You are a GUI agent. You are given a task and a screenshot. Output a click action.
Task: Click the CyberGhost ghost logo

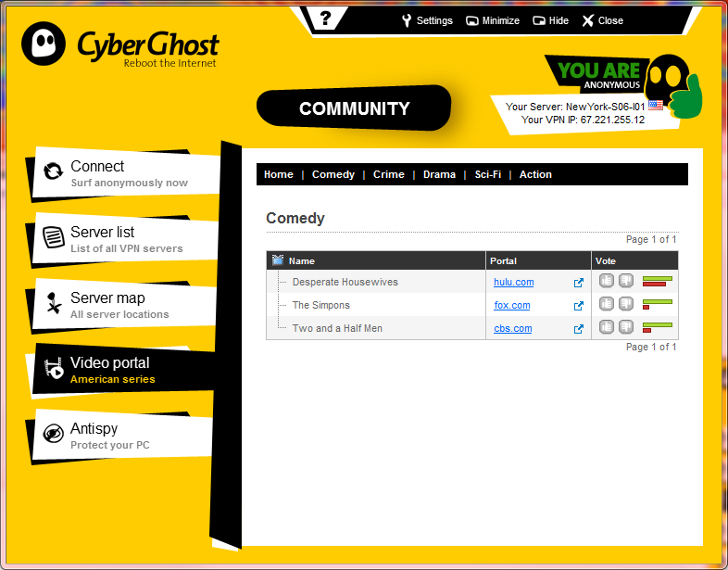pyautogui.click(x=44, y=44)
